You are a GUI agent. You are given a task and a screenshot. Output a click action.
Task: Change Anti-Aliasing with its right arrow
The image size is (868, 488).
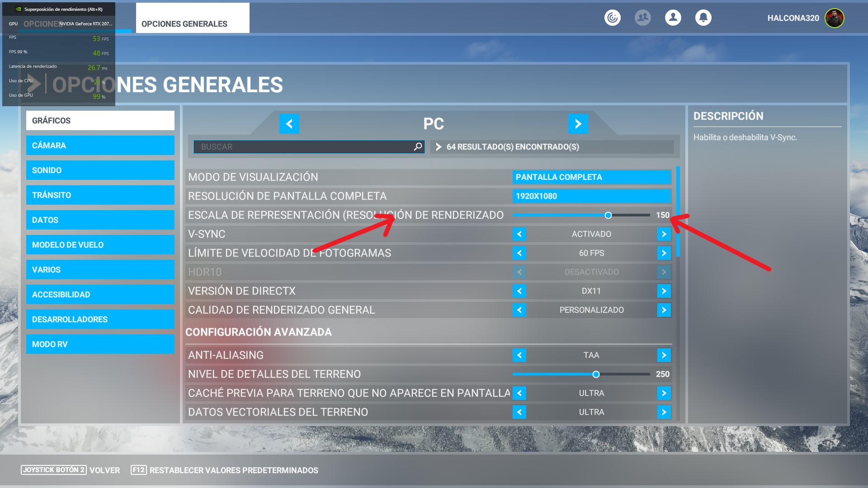pyautogui.click(x=664, y=355)
